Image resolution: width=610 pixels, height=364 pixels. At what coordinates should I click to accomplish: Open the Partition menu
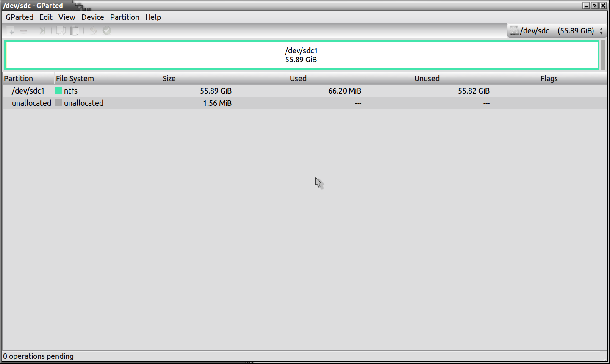125,17
